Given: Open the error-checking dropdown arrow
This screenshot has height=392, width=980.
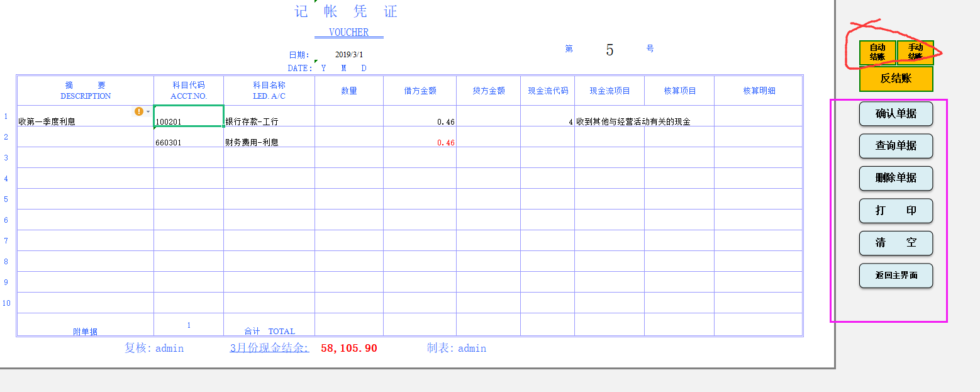Looking at the screenshot, I should [x=147, y=111].
